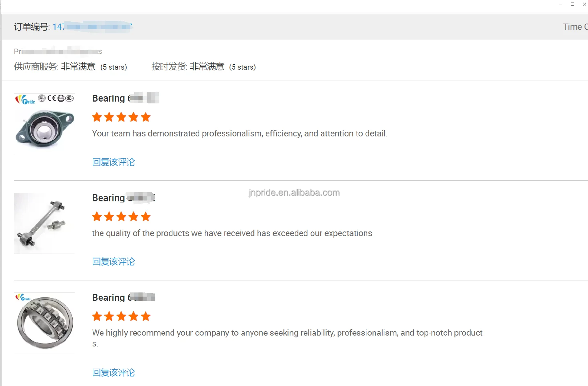Reply to the exceeded expectations review
Viewport: 588px width, 386px height.
click(x=114, y=262)
